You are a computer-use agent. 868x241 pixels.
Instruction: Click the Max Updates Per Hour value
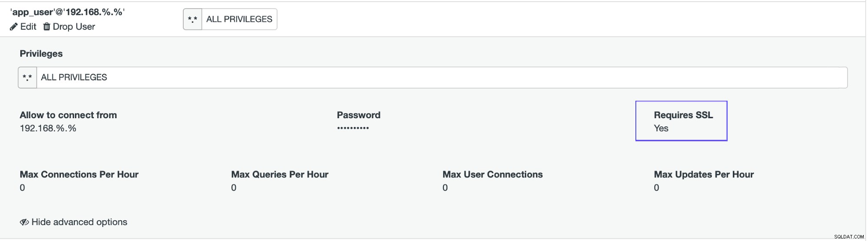coord(657,188)
